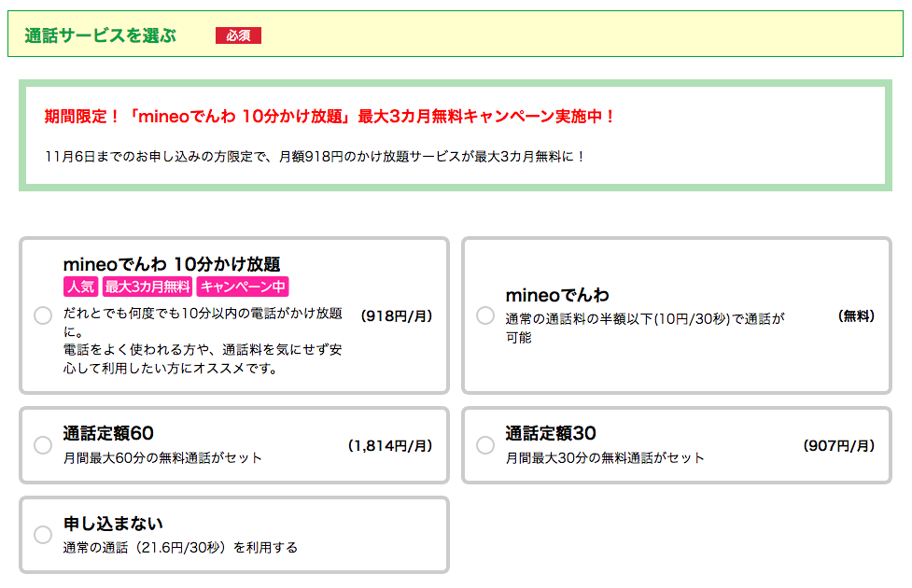Click the (1,814円/月) price label

390,445
